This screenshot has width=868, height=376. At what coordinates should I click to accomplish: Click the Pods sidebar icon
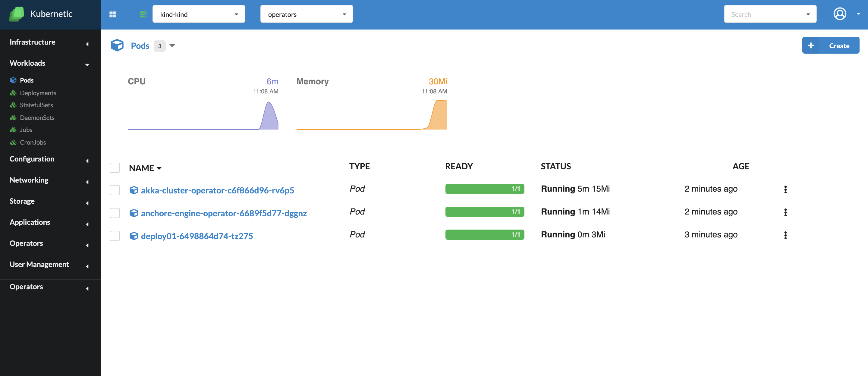(13, 80)
